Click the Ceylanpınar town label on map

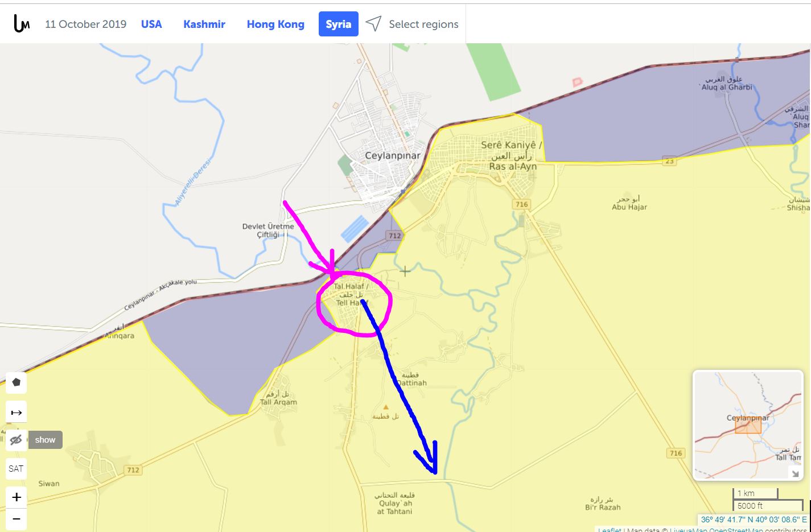(393, 155)
